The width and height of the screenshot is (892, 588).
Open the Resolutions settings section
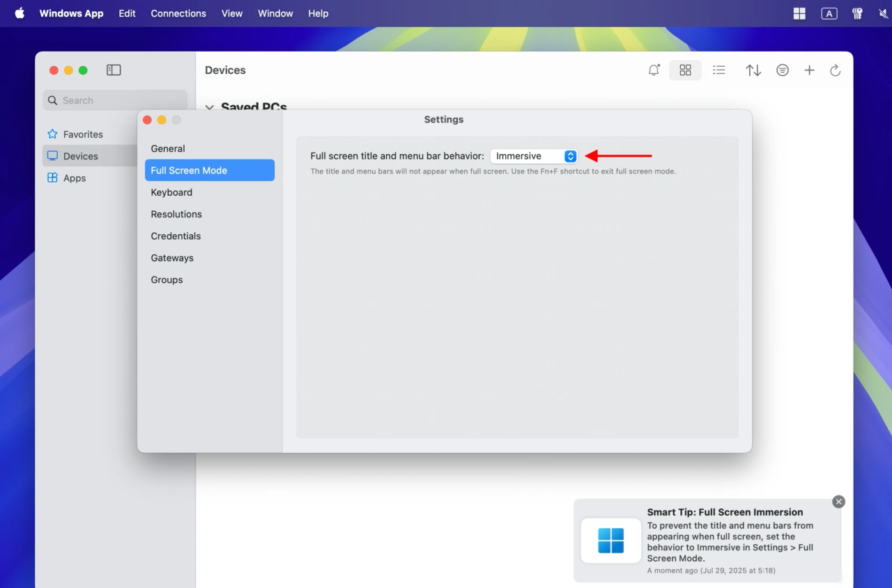tap(176, 215)
